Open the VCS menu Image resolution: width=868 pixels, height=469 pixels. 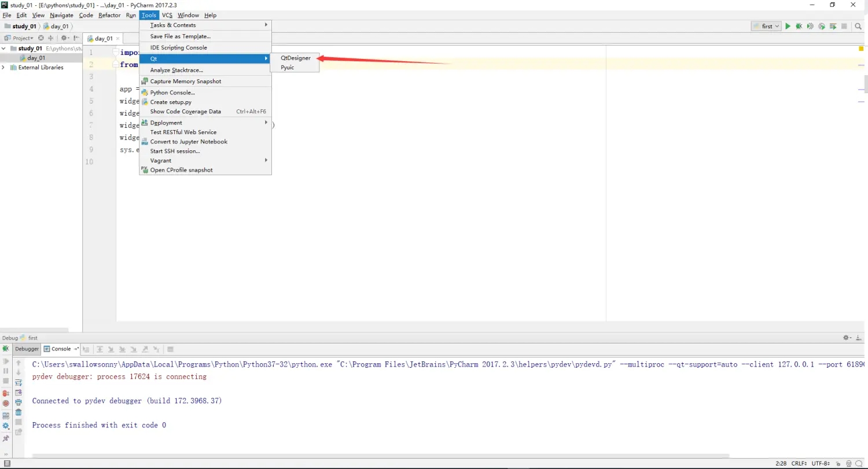(167, 15)
